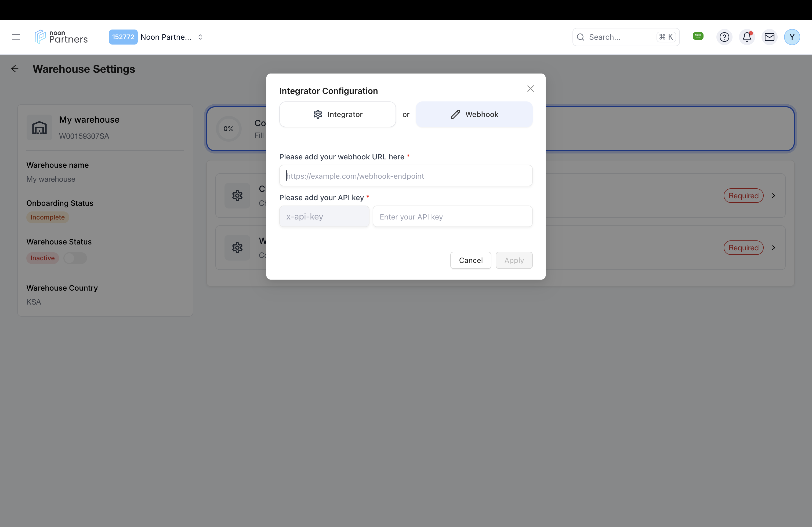Close the Integrator Configuration dialog

pos(530,89)
